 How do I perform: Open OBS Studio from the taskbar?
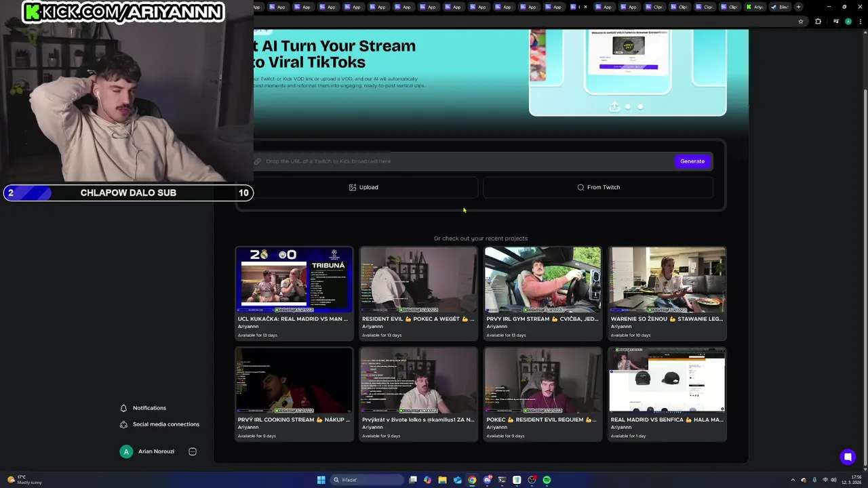[x=532, y=480]
